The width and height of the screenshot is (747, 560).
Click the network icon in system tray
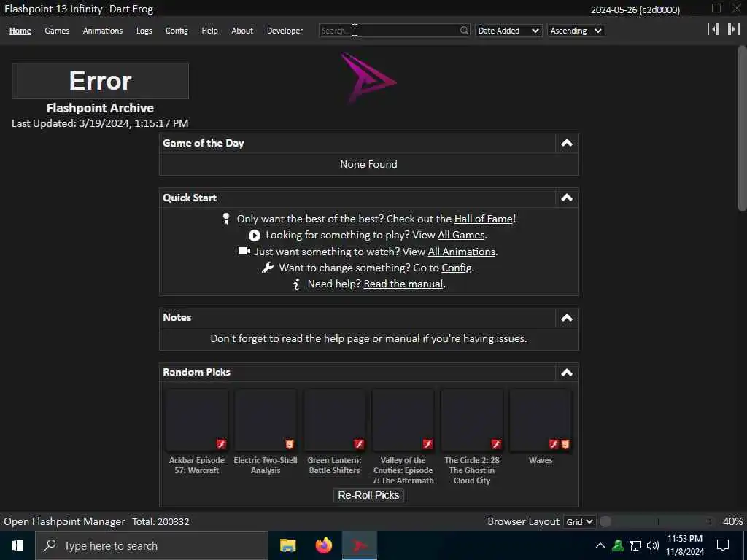635,545
